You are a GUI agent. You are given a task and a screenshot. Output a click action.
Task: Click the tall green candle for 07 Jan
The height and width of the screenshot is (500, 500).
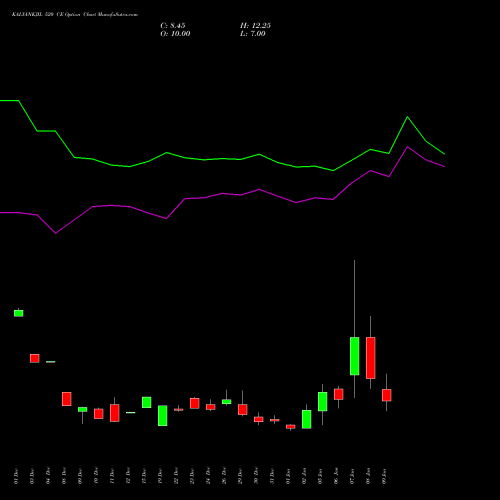[355, 356]
